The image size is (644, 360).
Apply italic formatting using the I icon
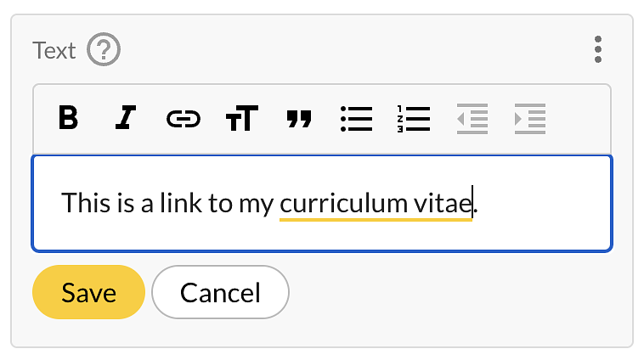(x=125, y=118)
